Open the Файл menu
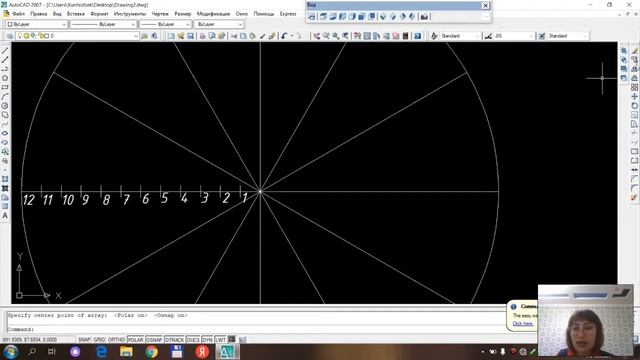Viewport: 640px width, 360px height. (18, 14)
